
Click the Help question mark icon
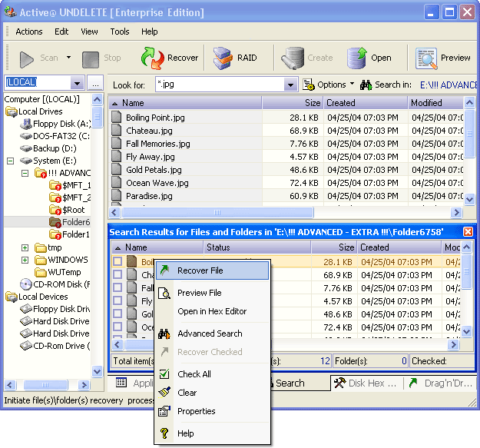164,433
